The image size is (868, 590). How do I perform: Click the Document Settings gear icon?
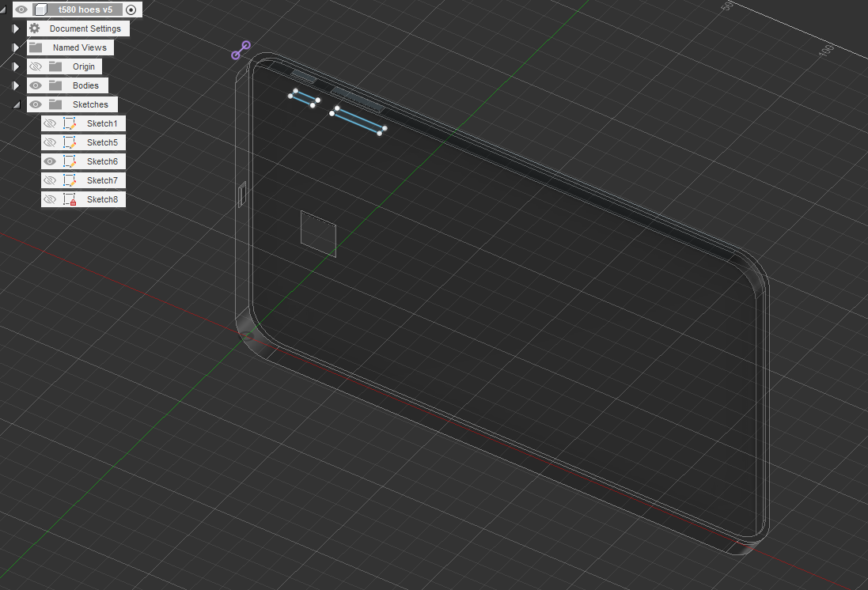coord(35,28)
